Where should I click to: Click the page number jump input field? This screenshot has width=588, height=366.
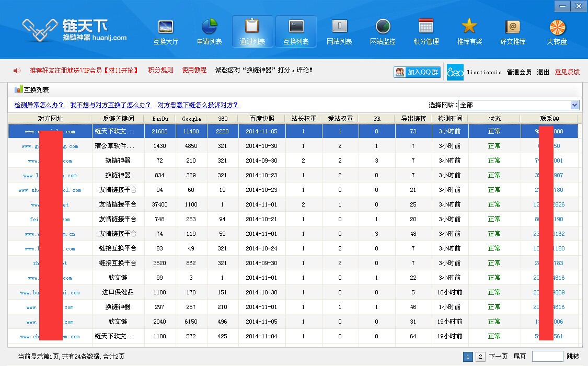547,357
